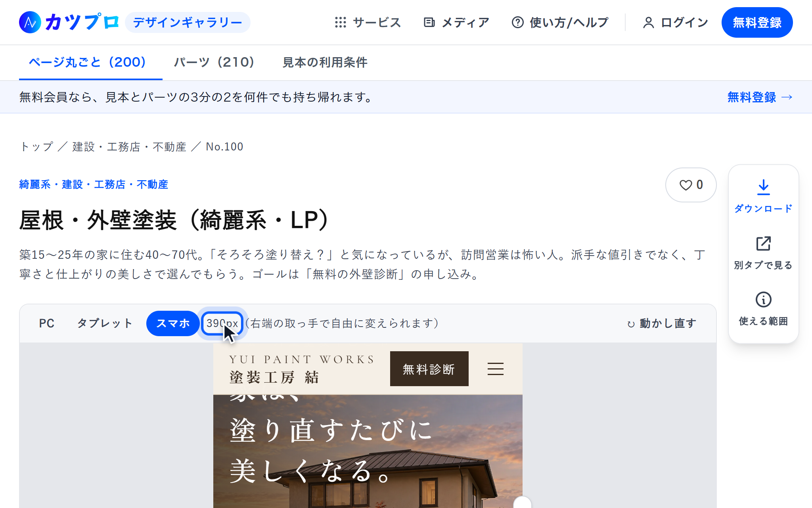Click the page title 屋根・外壁塗装（綺麗系・LP）
The height and width of the screenshot is (508, 812).
tap(174, 220)
